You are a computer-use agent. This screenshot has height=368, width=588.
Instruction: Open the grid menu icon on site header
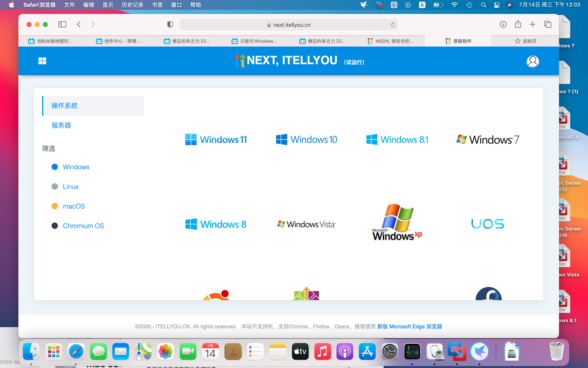point(42,61)
